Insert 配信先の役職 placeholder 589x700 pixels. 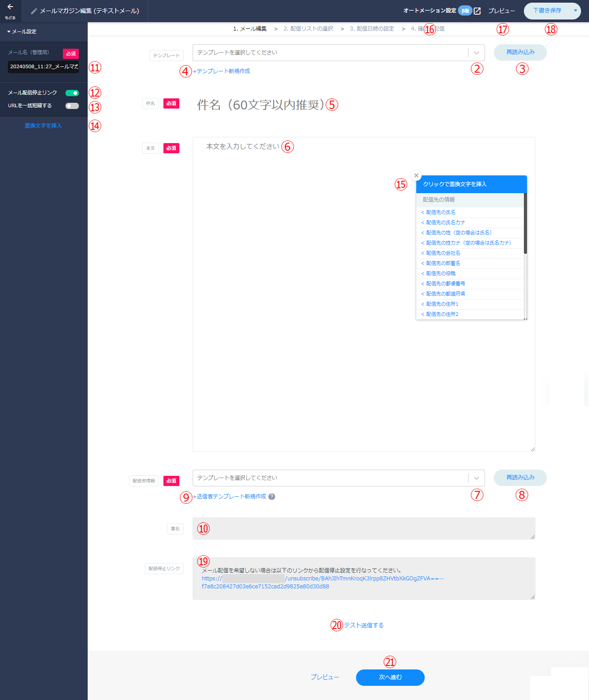click(x=470, y=274)
